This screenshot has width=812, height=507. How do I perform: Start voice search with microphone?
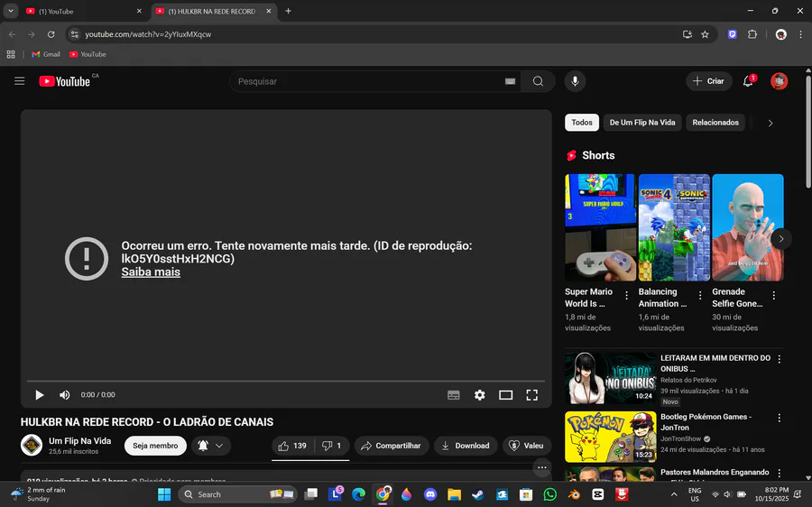point(575,81)
